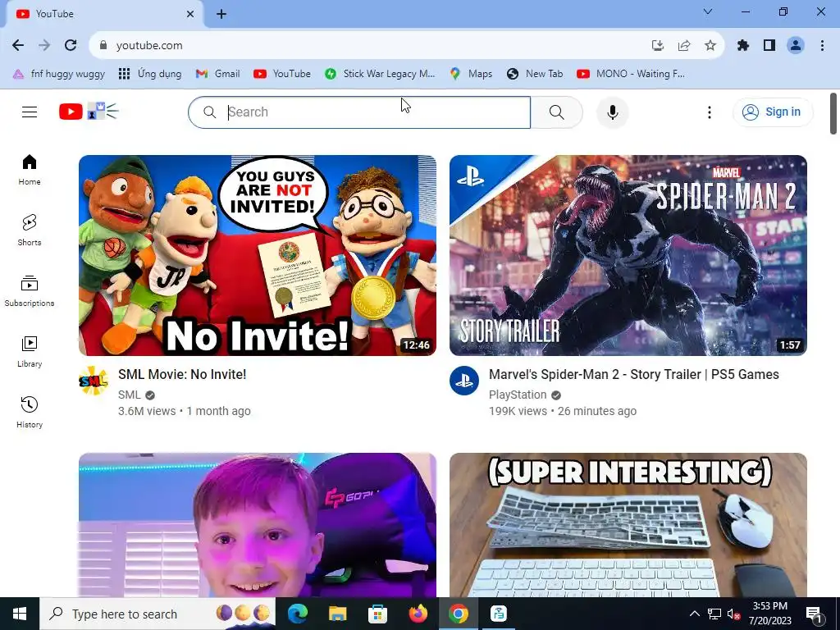The height and width of the screenshot is (630, 840).
Task: Open the notification center icon
Action: [x=814, y=614]
